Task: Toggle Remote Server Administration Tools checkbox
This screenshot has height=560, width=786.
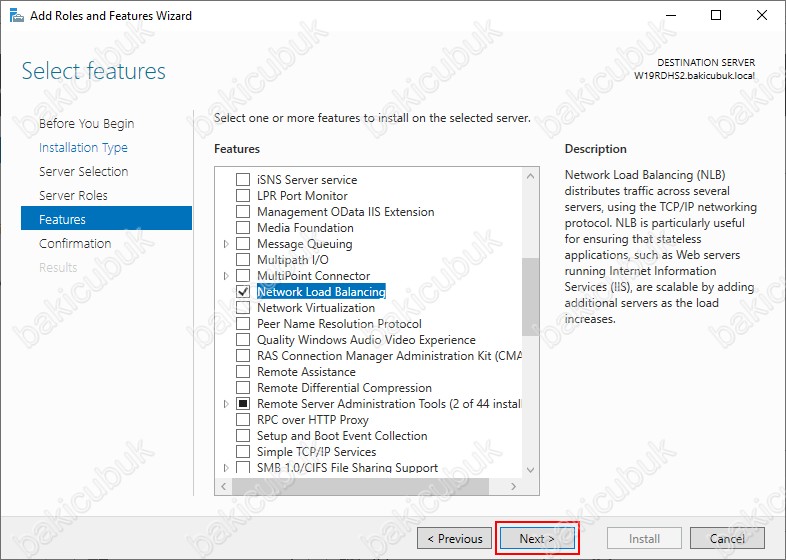Action: (x=243, y=404)
